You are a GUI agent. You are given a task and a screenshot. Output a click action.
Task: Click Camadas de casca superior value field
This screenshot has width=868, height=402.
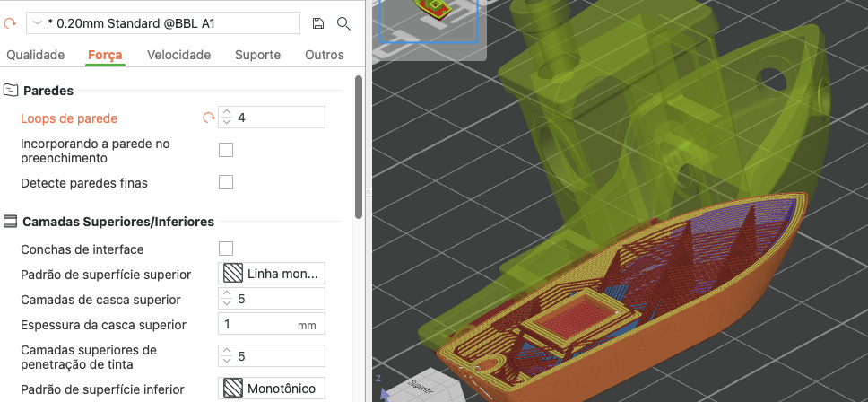point(272,299)
